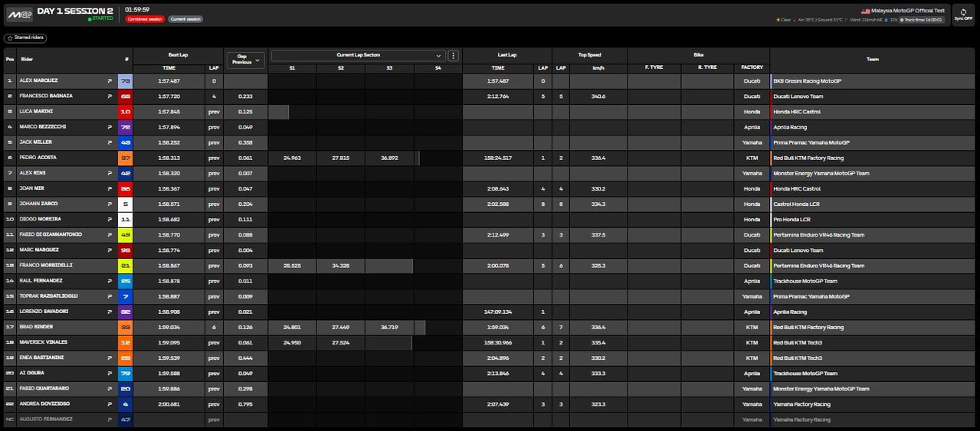Click the humidity droplet icon
Image resolution: width=980 pixels, height=431 pixels.
tap(887, 19)
